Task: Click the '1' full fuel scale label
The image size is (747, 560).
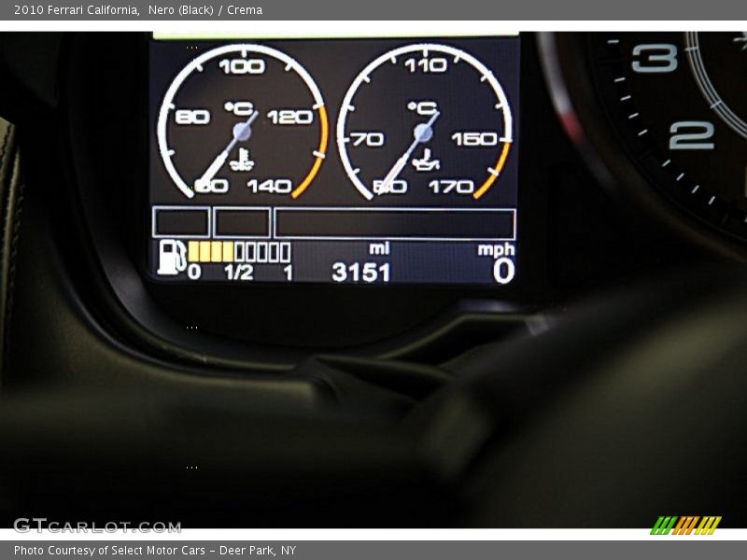Action: click(x=288, y=273)
